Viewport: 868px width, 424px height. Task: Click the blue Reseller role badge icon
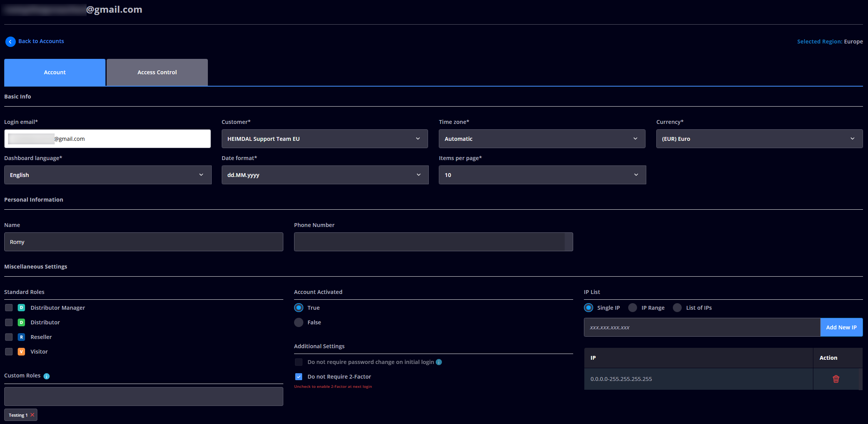point(22,337)
